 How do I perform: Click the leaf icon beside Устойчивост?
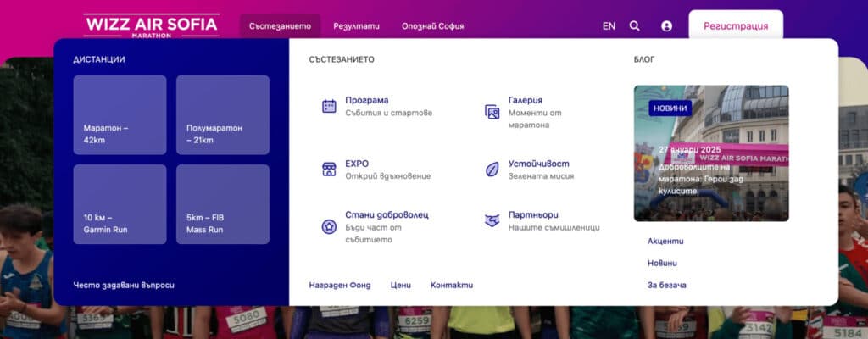click(x=492, y=169)
